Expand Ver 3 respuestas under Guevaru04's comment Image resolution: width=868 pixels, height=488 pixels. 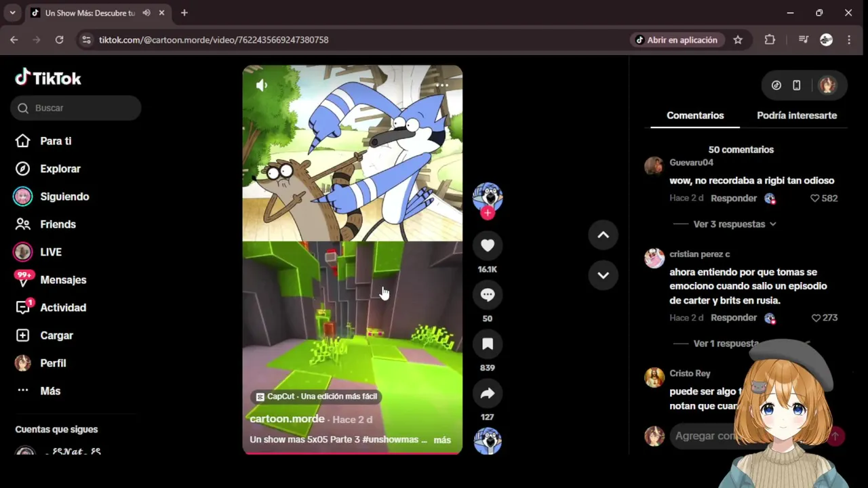coord(734,224)
